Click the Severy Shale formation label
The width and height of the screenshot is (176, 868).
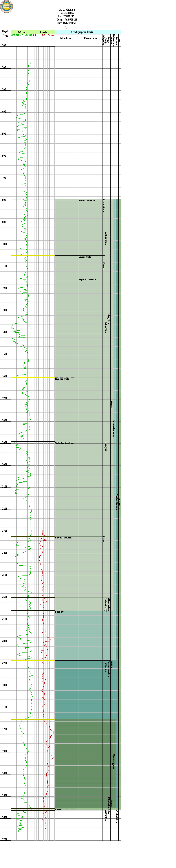tap(85, 257)
